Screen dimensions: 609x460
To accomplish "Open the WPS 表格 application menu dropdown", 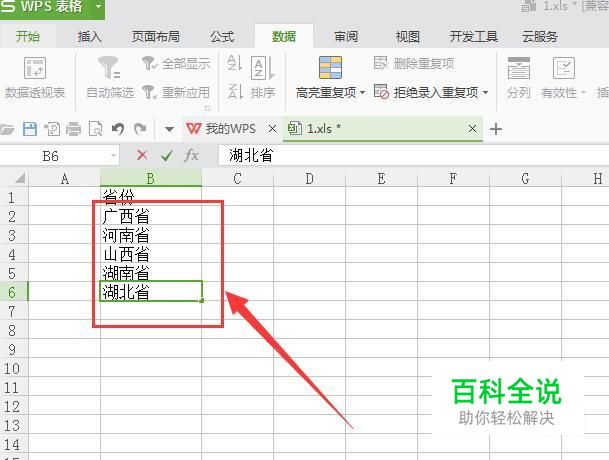I will click(x=98, y=7).
